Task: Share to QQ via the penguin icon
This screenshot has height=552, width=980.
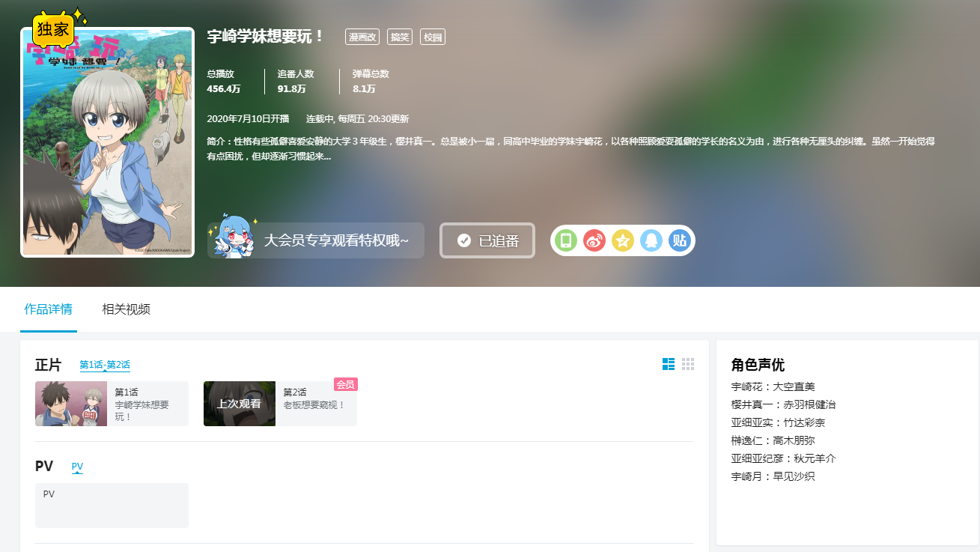Action: coord(651,240)
